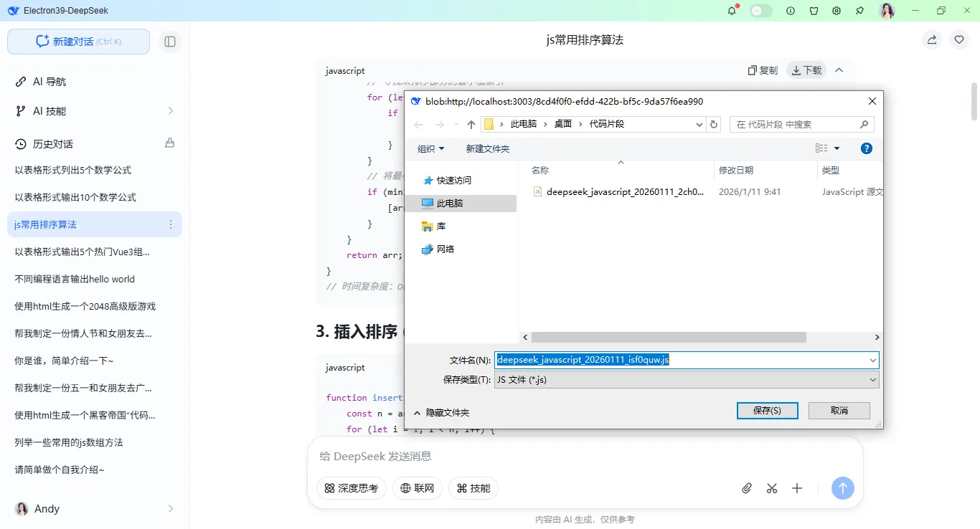Click the scissors screenshot icon
Viewport: 980px width, 529px height.
tap(771, 488)
